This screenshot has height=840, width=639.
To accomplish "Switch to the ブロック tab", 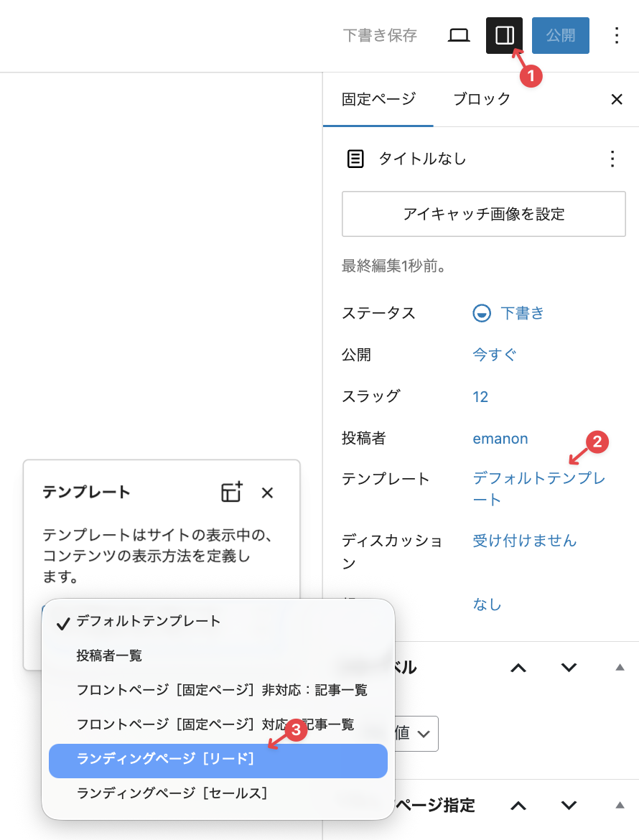I will click(482, 99).
